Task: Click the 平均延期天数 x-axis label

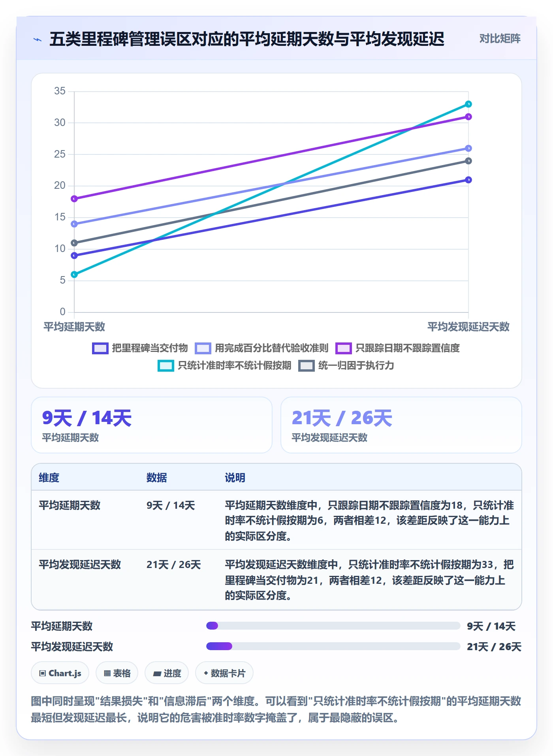Action: coord(74,327)
